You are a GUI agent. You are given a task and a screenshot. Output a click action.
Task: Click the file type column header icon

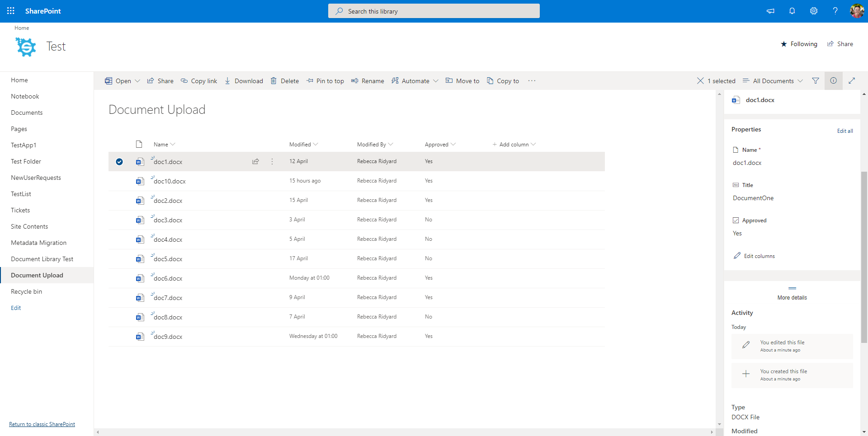[139, 144]
